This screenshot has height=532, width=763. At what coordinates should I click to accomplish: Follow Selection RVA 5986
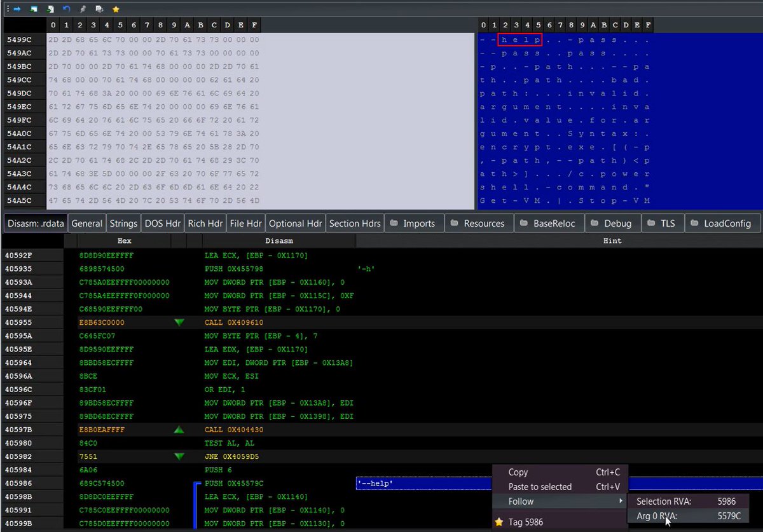(688, 501)
